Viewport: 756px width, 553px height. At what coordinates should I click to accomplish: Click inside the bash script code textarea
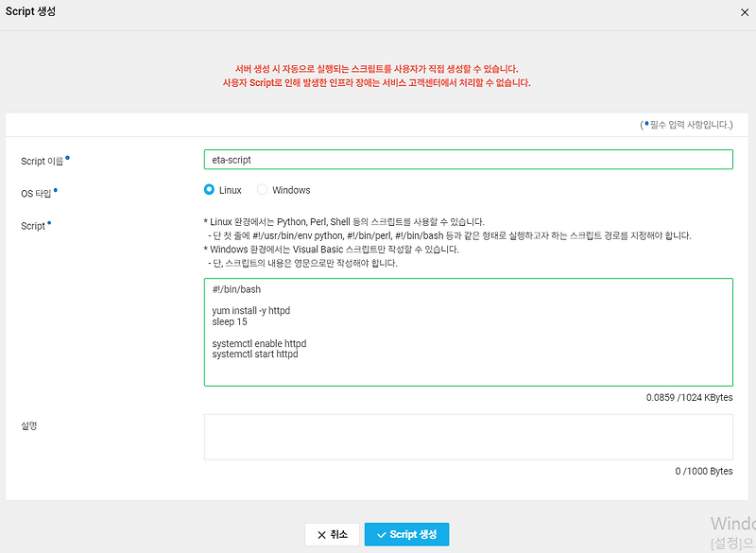[468, 331]
